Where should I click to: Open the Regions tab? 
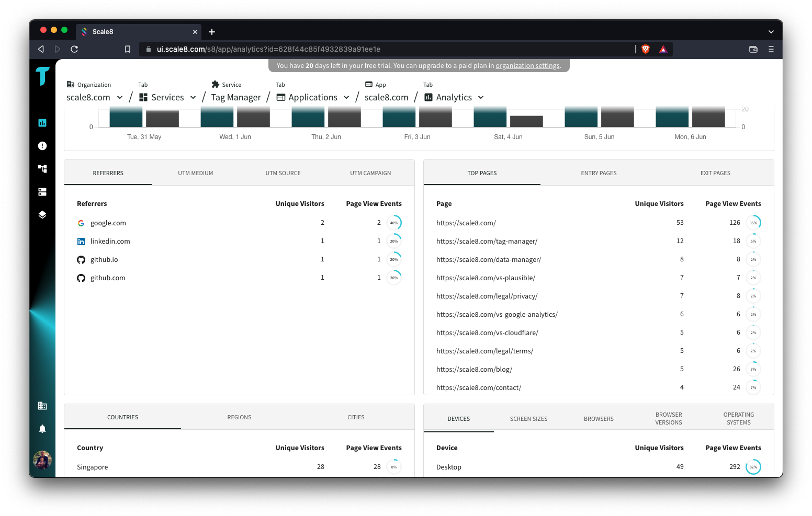[x=239, y=417]
